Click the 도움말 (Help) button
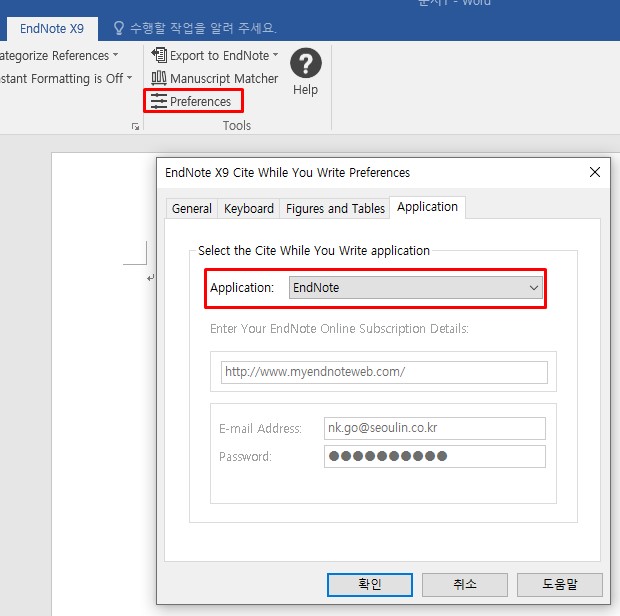Viewport: 620px width, 616px height. point(560,584)
